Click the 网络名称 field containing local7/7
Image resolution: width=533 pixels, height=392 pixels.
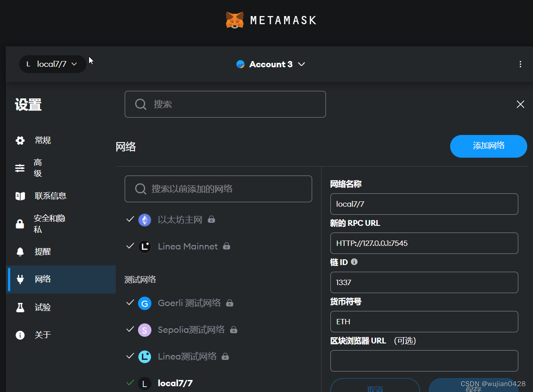(x=424, y=204)
